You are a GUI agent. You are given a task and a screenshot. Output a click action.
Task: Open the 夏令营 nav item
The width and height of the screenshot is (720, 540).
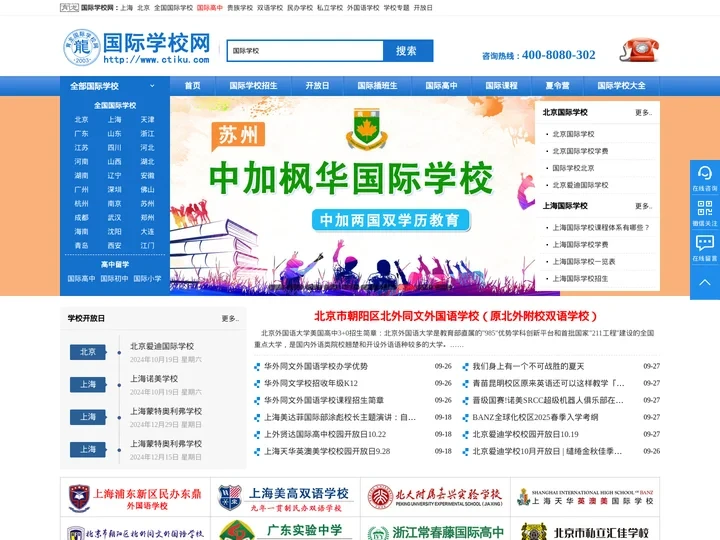tap(557, 86)
